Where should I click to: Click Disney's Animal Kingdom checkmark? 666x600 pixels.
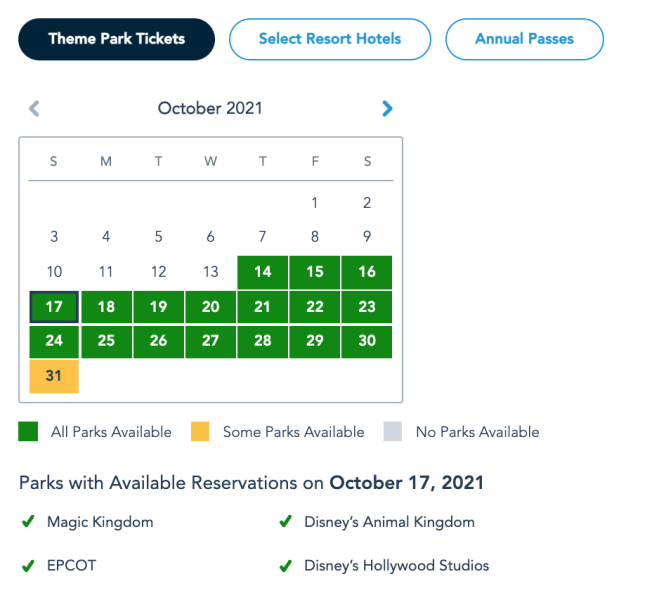[284, 522]
